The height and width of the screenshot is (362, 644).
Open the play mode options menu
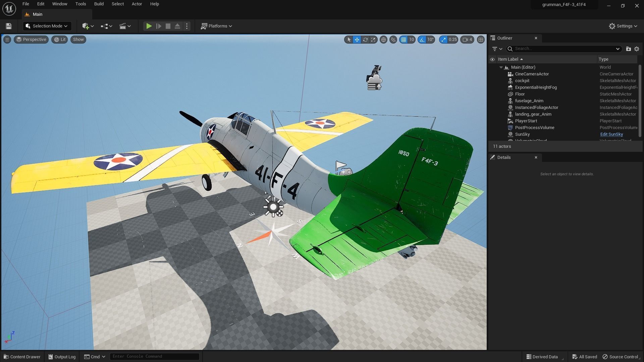click(x=187, y=26)
